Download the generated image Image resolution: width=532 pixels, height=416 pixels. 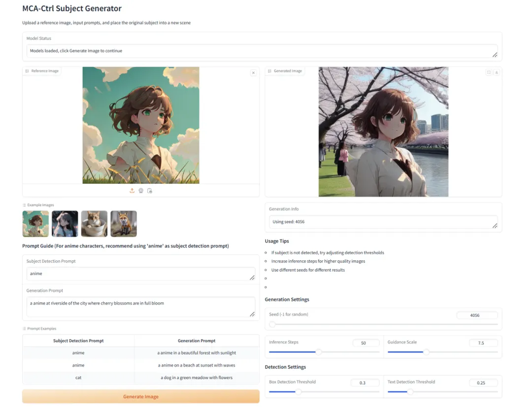(497, 72)
